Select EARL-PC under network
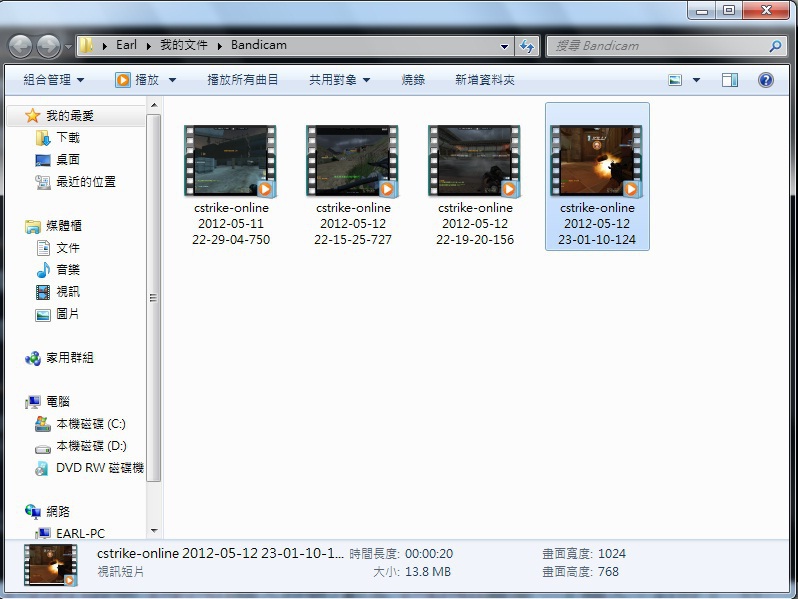The image size is (798, 599). pyautogui.click(x=80, y=533)
